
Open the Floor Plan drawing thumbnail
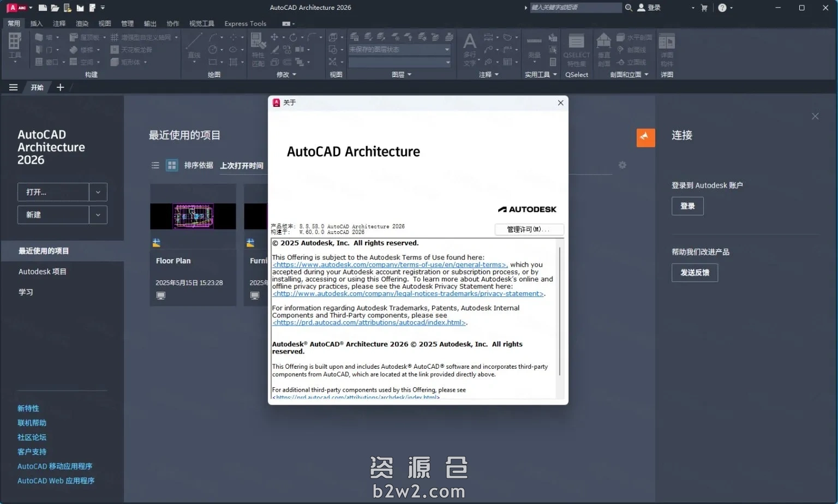pyautogui.click(x=193, y=216)
